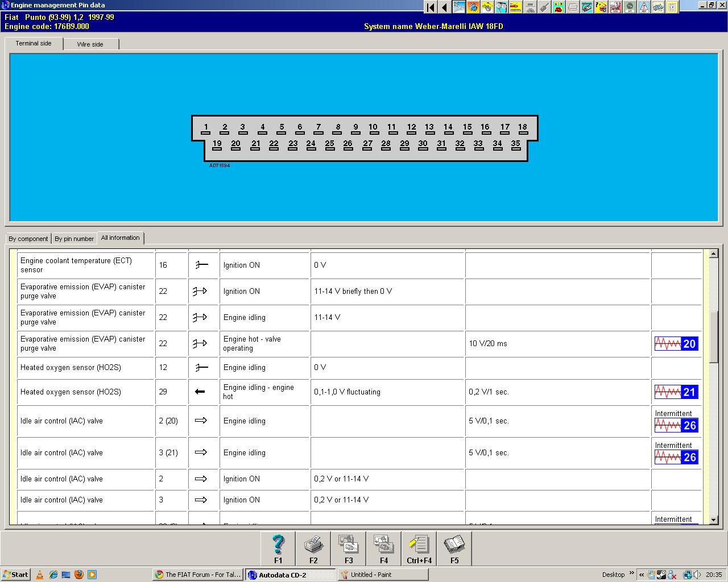Expand hidden system tray icons arrow
Image resolution: width=728 pixels, height=582 pixels.
[x=642, y=575]
